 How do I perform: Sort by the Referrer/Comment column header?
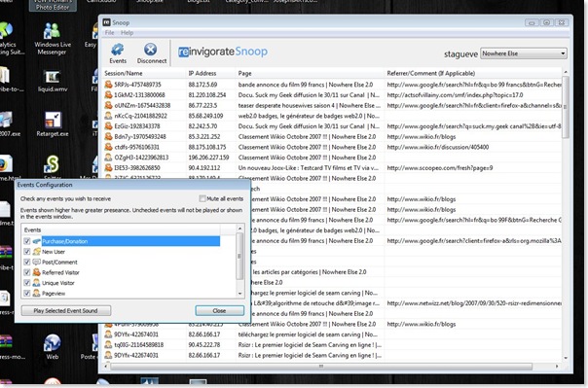pos(473,73)
